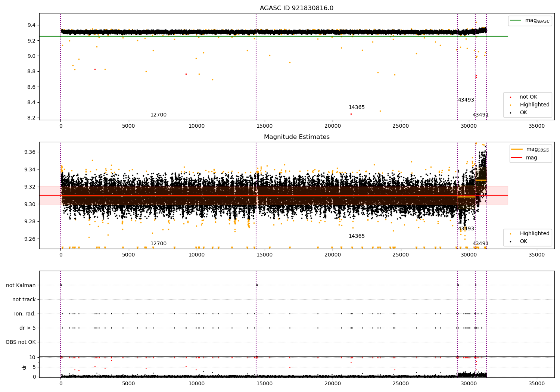Click 'Highlighted' legend entry in top plot
560x392 pixels.
(529, 105)
